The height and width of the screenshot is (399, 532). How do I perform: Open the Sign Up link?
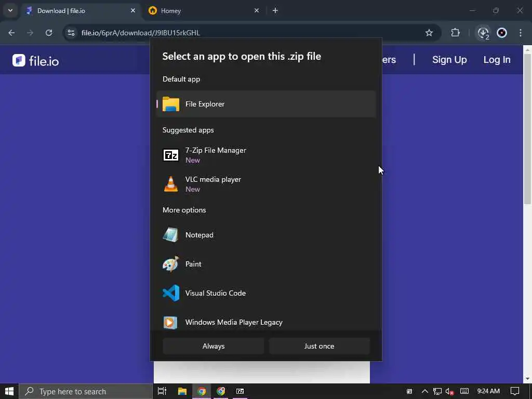point(449,60)
